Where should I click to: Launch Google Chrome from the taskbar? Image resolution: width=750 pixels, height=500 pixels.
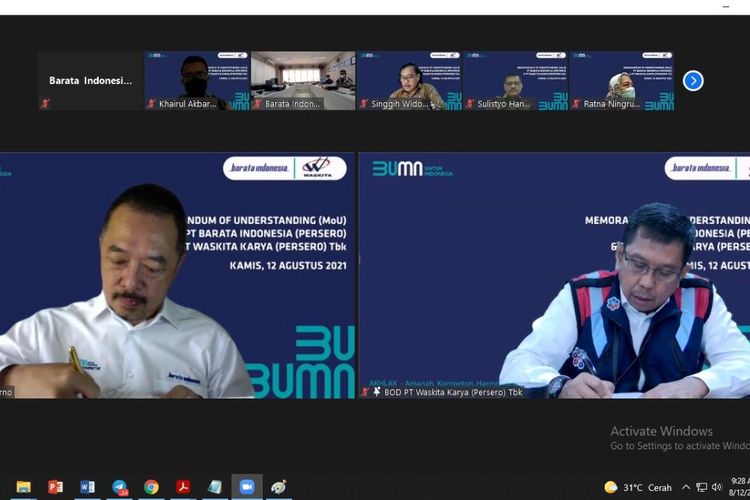151,487
